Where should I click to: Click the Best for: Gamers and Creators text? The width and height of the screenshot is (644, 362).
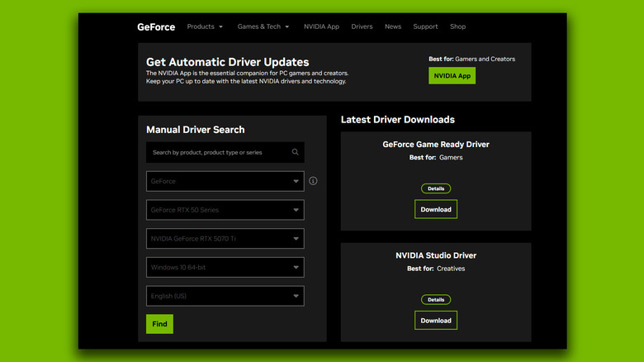click(x=472, y=59)
